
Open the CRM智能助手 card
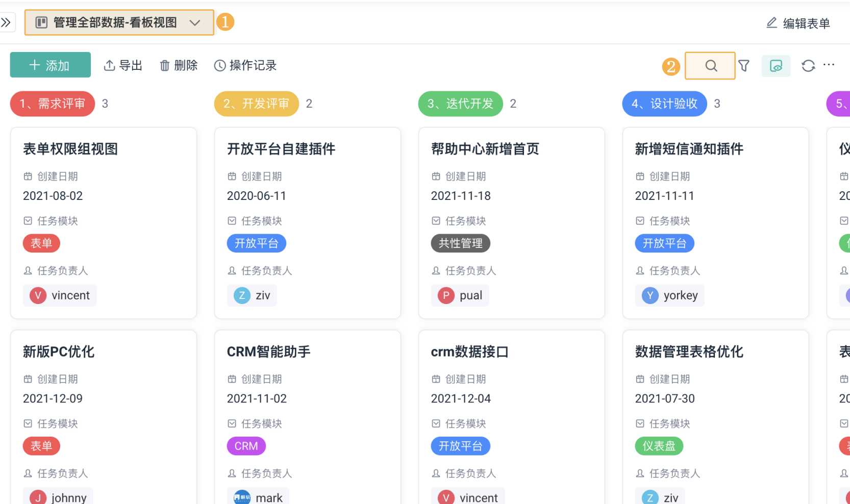(308, 417)
